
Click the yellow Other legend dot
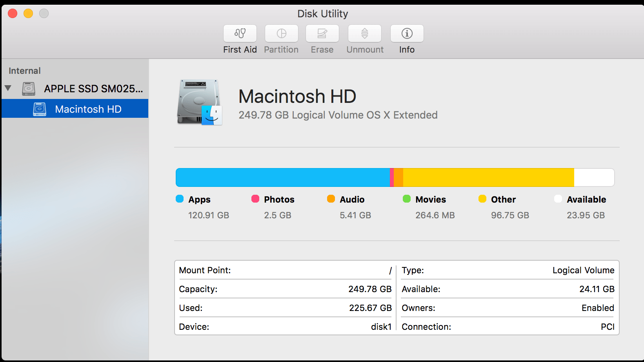click(x=482, y=199)
